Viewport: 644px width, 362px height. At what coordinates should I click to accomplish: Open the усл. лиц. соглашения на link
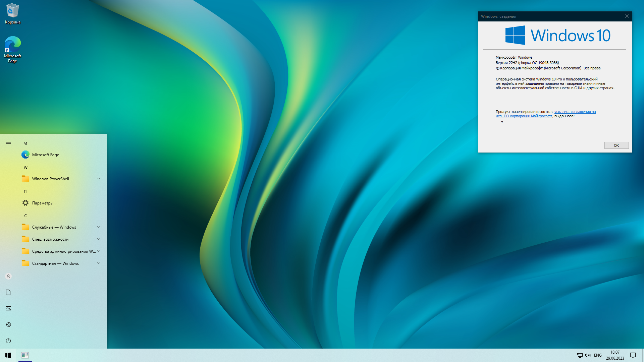coord(575,112)
